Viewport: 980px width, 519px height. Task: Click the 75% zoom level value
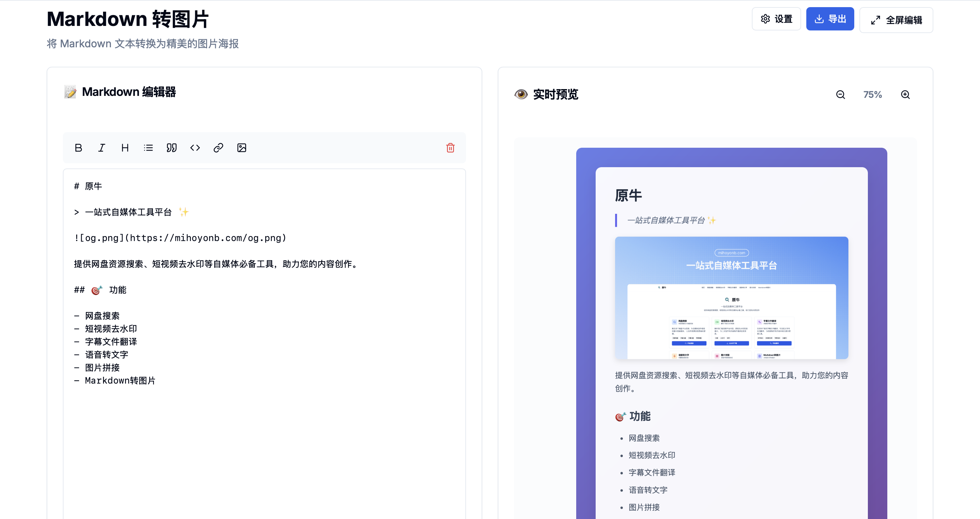pos(873,95)
